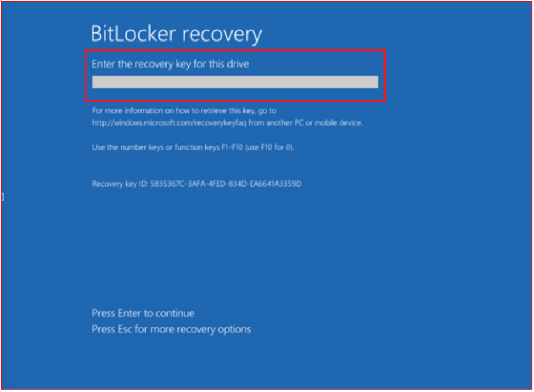Click the "BitLocker recovery" heading

tap(176, 34)
